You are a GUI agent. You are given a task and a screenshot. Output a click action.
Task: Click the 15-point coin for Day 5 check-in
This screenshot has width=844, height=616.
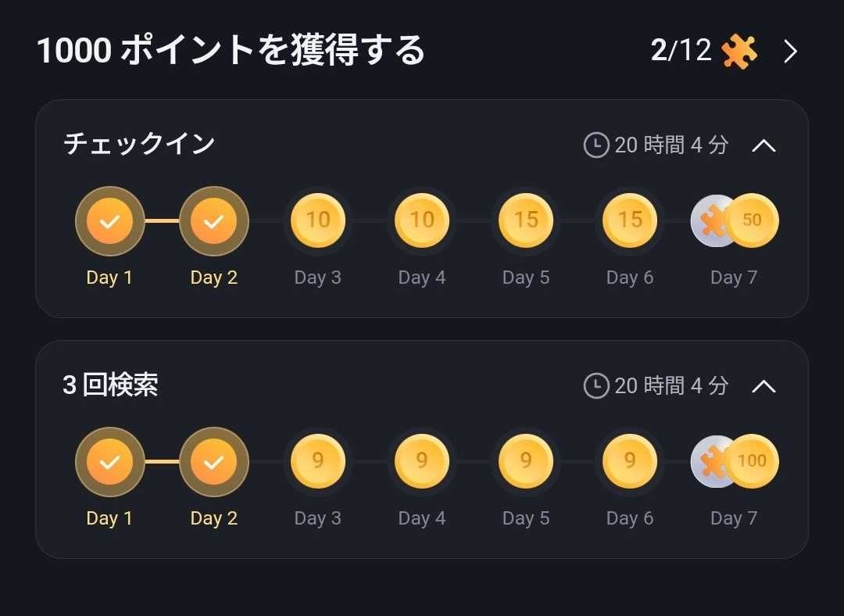pyautogui.click(x=525, y=220)
